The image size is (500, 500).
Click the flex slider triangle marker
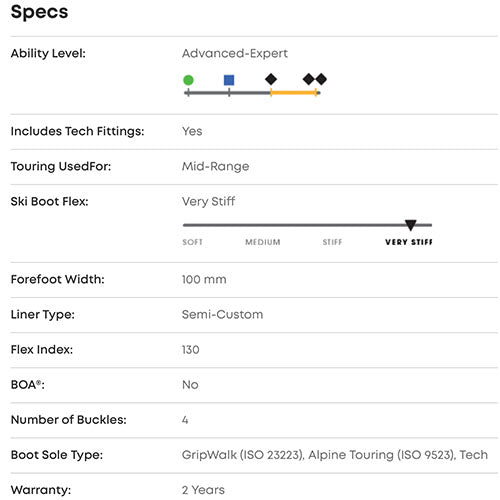click(411, 225)
